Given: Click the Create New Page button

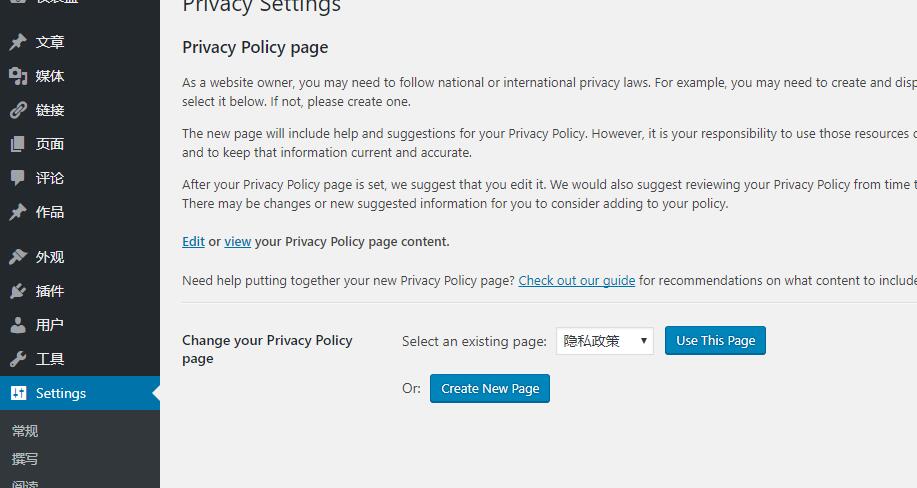Looking at the screenshot, I should click(490, 389).
